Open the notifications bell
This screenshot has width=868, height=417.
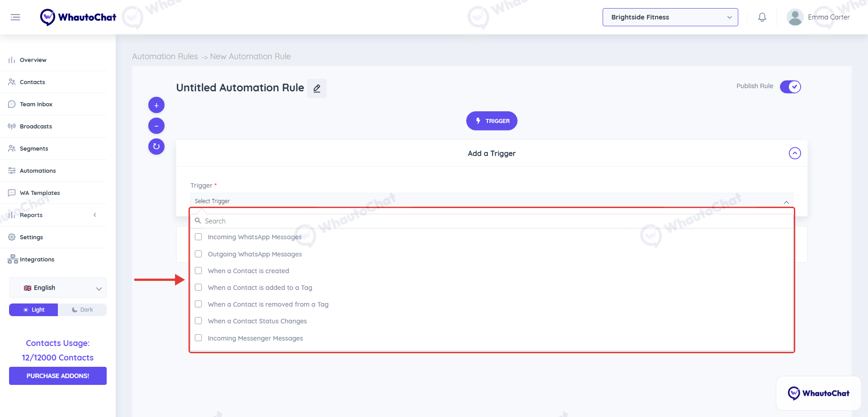point(762,17)
